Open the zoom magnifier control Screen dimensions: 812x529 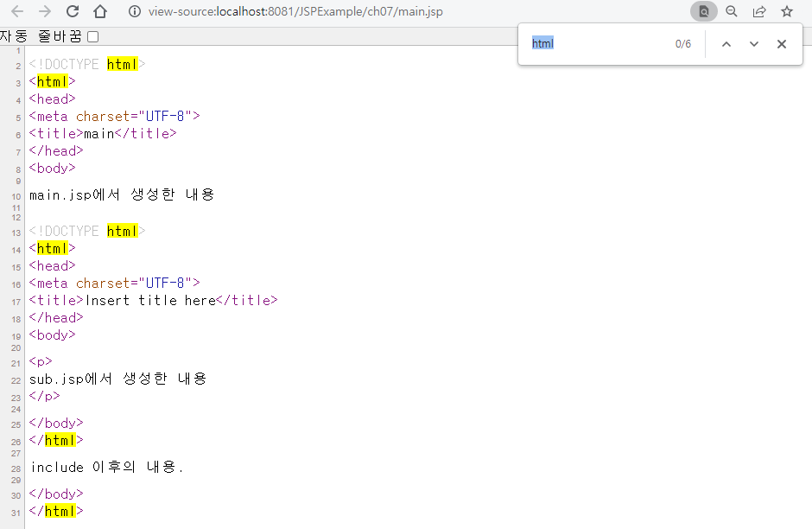click(x=731, y=11)
